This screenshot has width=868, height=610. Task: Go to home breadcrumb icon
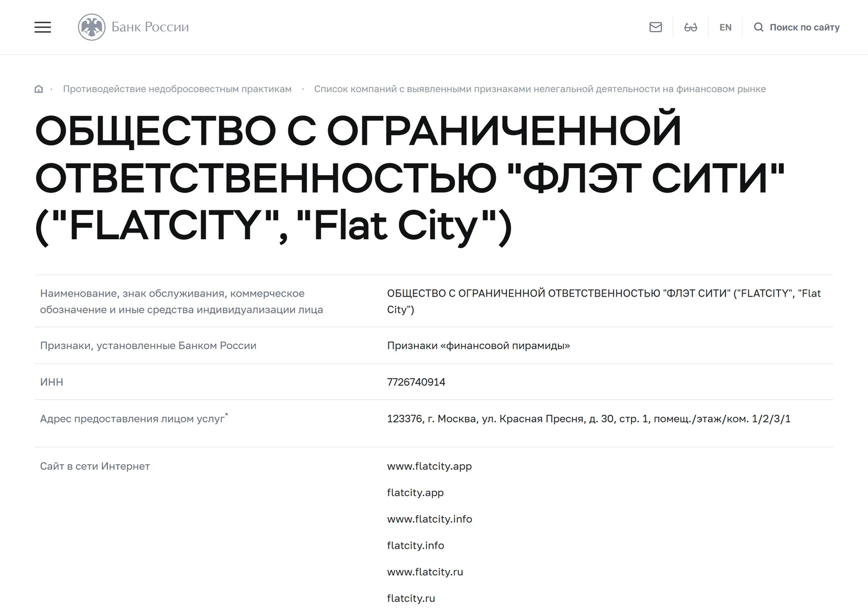(39, 89)
